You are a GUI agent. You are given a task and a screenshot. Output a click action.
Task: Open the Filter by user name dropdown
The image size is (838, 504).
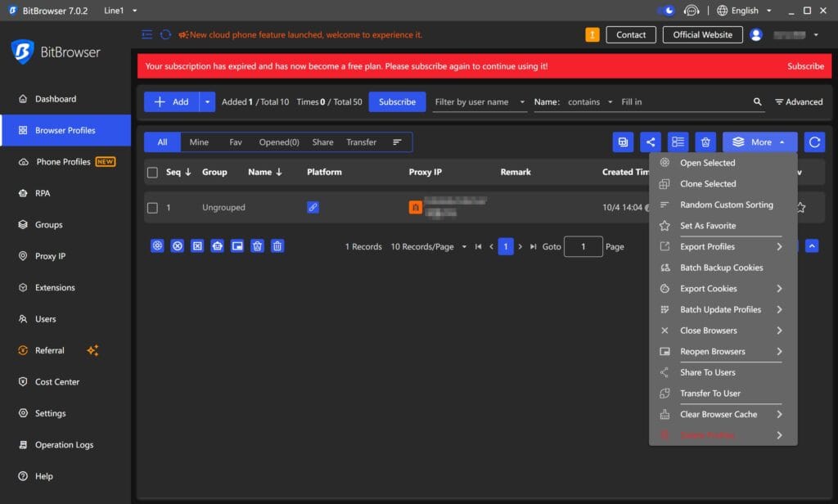(x=480, y=101)
